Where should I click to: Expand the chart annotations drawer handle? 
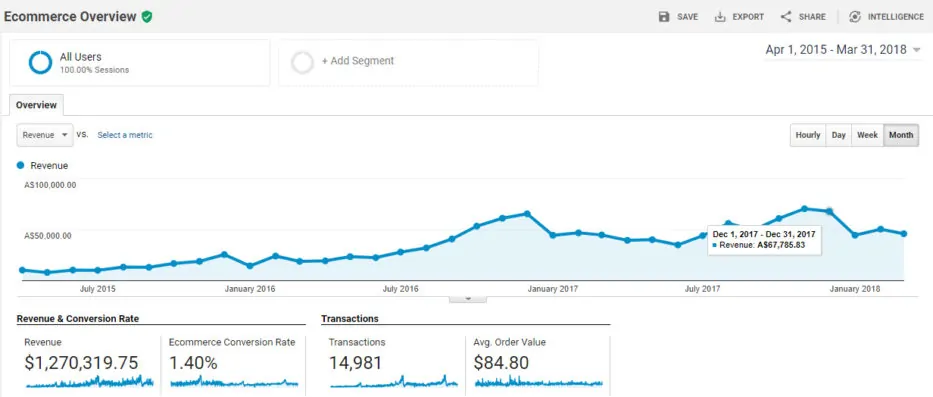[x=468, y=298]
